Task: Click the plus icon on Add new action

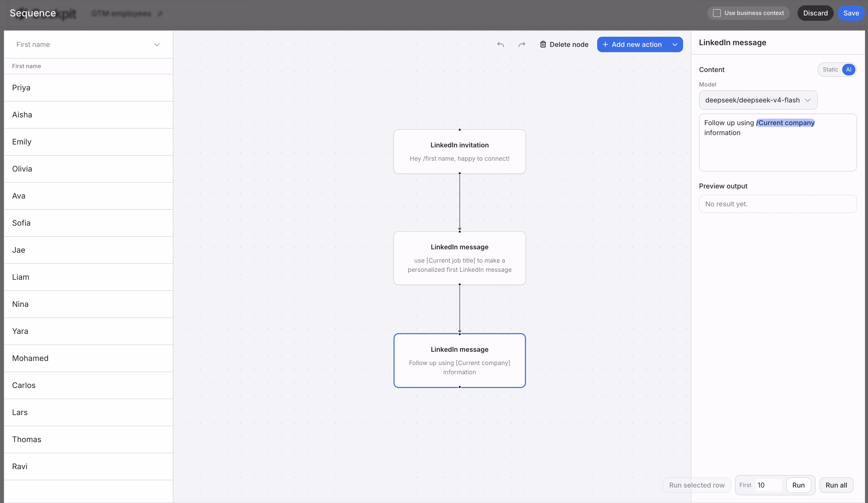Action: click(605, 44)
